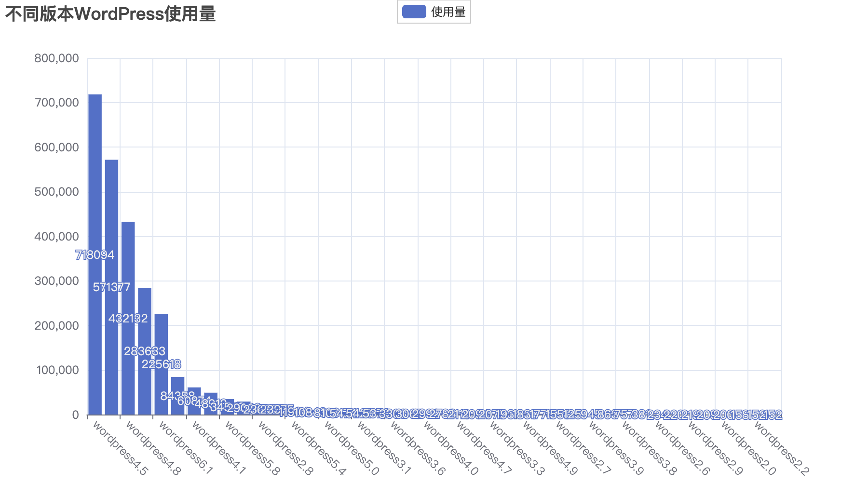Click the wordpress5.8 axis label
The image size is (868, 482).
coord(252,448)
